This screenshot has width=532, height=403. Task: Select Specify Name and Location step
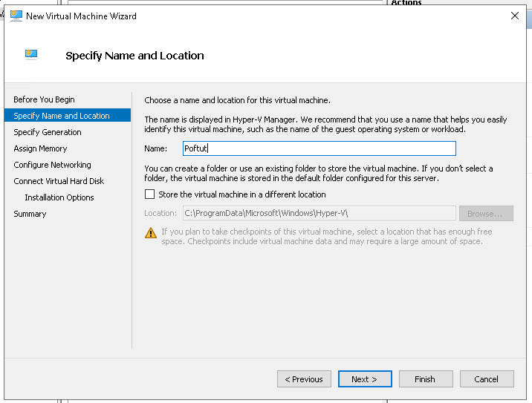[68, 115]
